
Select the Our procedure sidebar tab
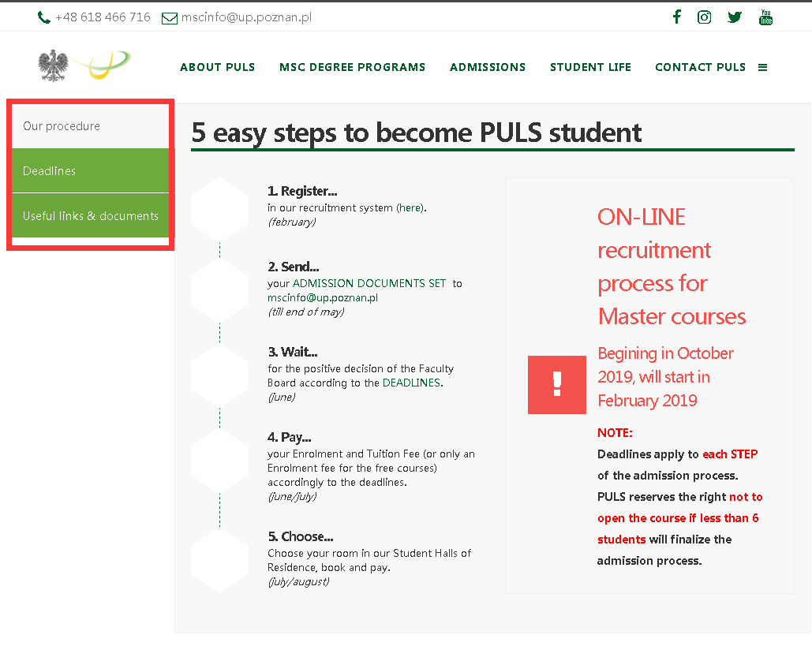(x=91, y=126)
